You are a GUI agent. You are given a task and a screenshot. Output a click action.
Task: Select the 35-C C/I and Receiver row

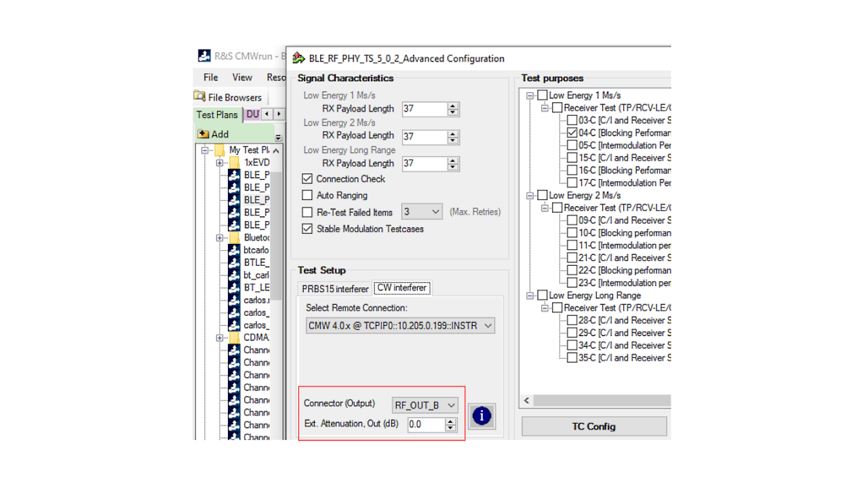point(624,358)
